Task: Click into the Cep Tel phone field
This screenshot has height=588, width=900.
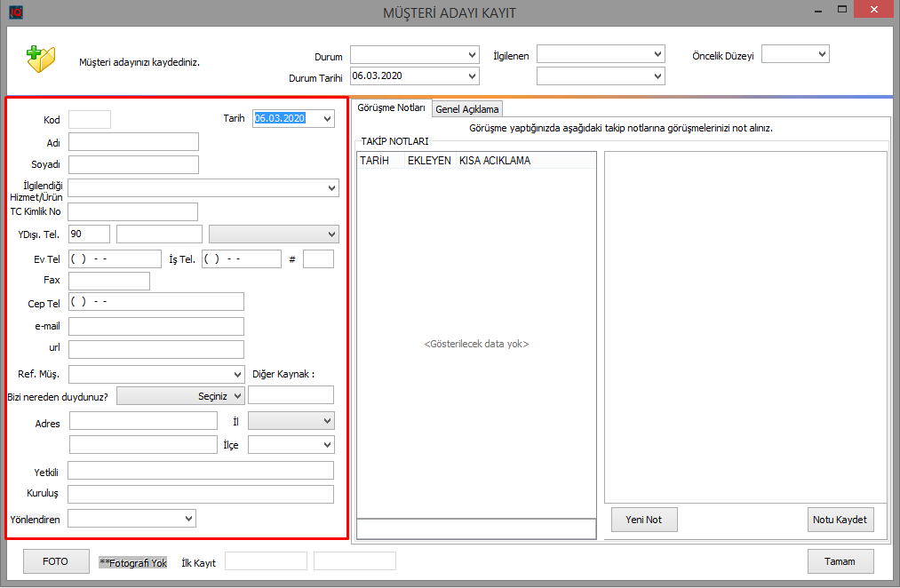Action: pyautogui.click(x=155, y=302)
